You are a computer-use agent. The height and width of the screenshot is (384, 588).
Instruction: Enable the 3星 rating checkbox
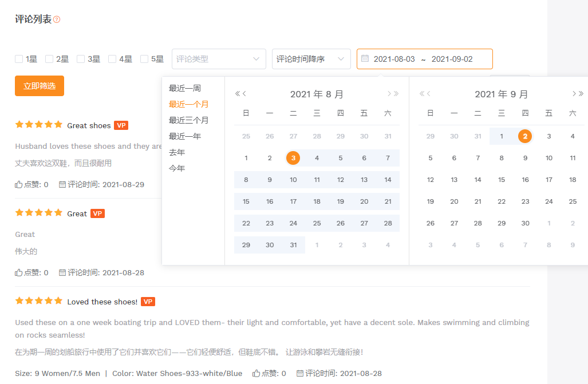(x=81, y=59)
